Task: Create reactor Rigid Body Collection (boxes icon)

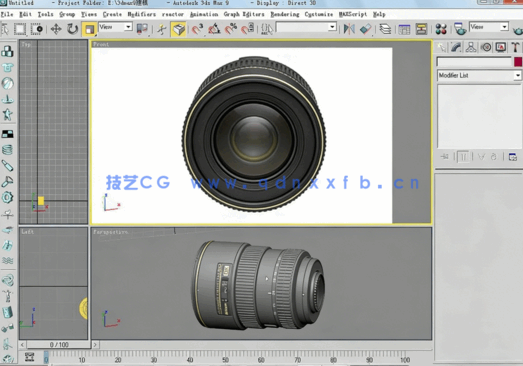Action: click(7, 51)
